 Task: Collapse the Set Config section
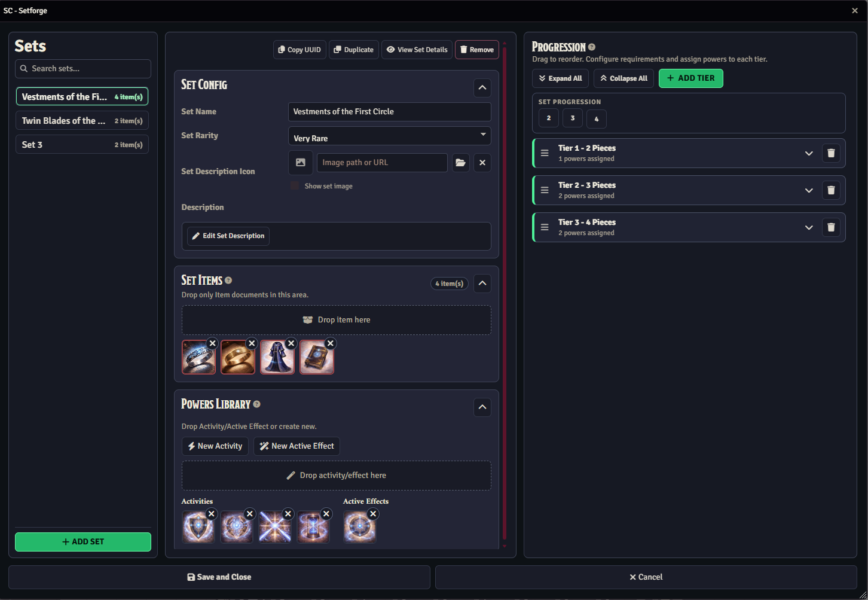(482, 88)
